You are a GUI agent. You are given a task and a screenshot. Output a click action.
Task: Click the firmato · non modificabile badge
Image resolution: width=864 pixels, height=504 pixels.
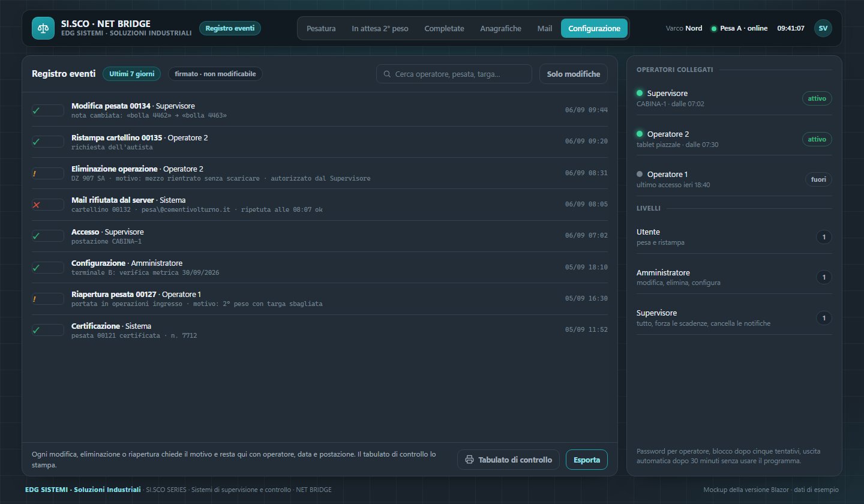[215, 74]
